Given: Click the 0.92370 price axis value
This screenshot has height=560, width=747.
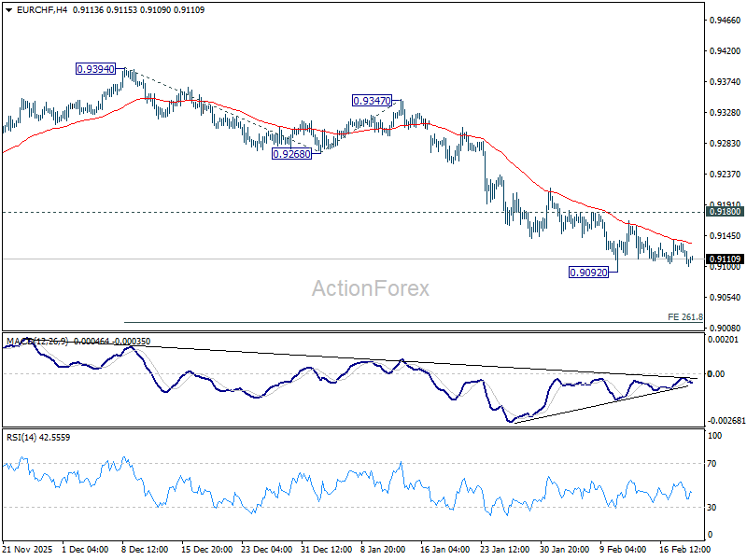Looking at the screenshot, I should click(726, 175).
